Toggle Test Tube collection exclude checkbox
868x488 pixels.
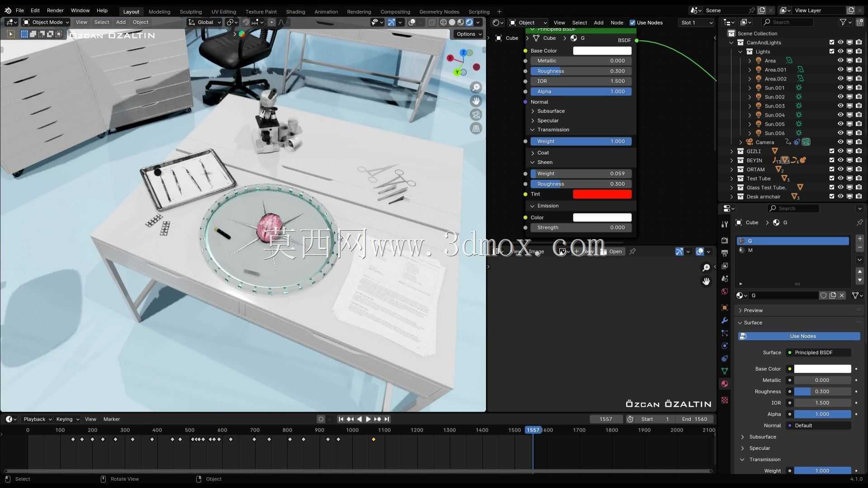(x=831, y=178)
